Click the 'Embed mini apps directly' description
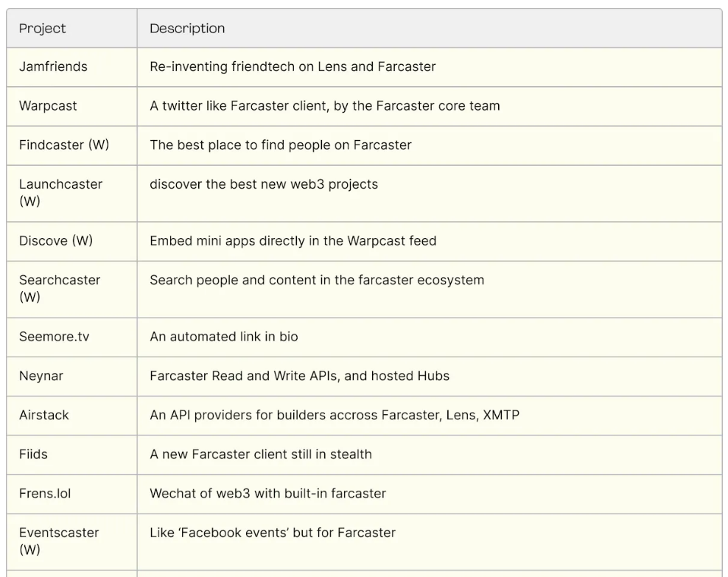 [x=293, y=241]
